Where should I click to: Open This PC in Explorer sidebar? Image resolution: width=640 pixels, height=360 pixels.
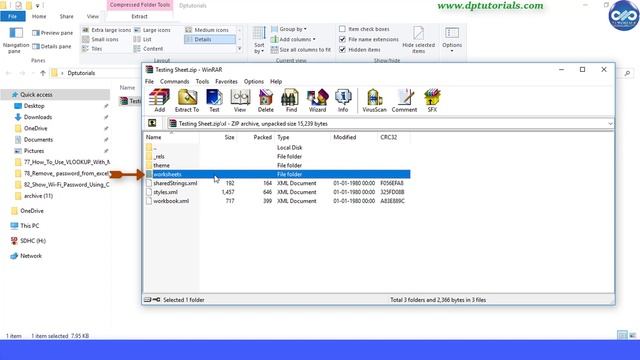coord(29,226)
